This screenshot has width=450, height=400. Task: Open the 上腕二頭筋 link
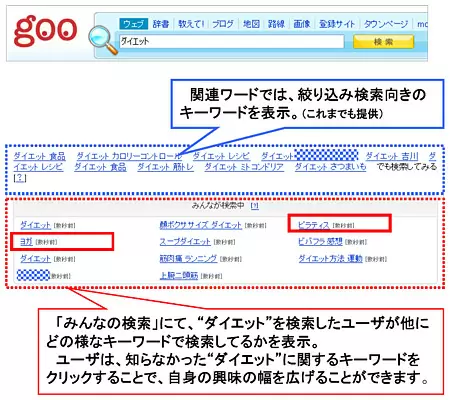(x=179, y=275)
